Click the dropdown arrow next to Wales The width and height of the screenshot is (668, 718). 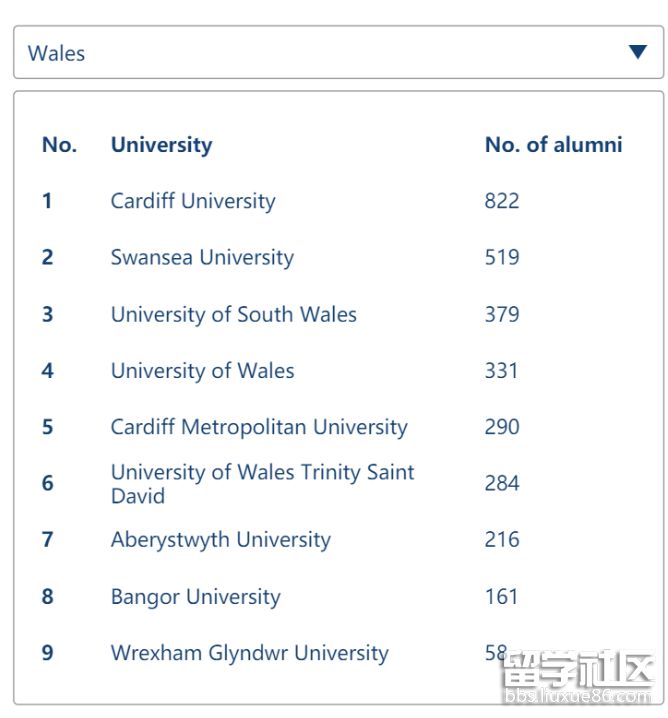coord(637,53)
